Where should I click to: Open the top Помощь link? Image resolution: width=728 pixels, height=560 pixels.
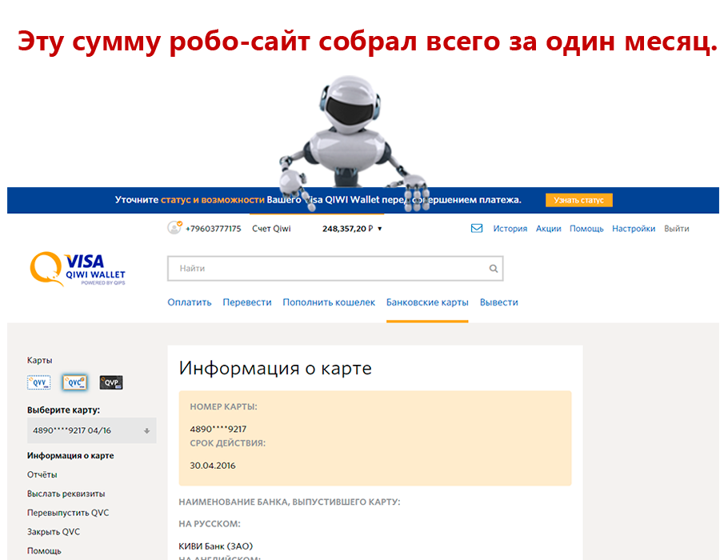586,229
